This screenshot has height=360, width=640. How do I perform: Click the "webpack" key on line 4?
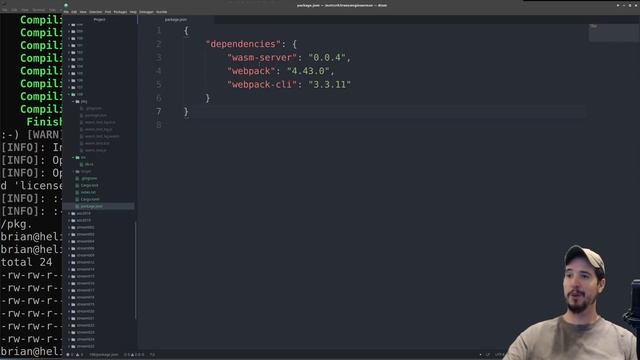(251, 71)
